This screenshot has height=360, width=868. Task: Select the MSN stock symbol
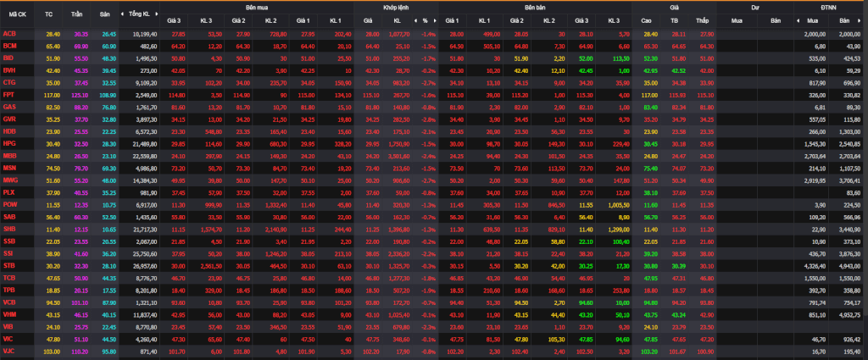tap(8, 168)
